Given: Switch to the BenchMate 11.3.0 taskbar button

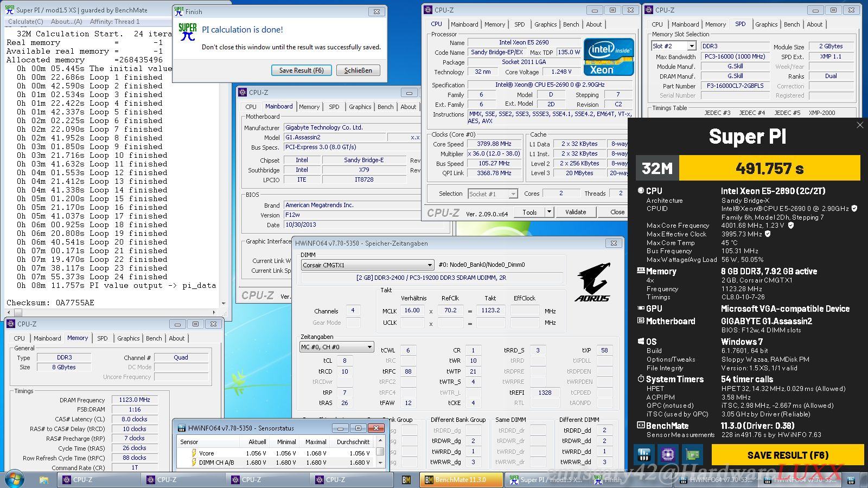Looking at the screenshot, I should [x=460, y=480].
